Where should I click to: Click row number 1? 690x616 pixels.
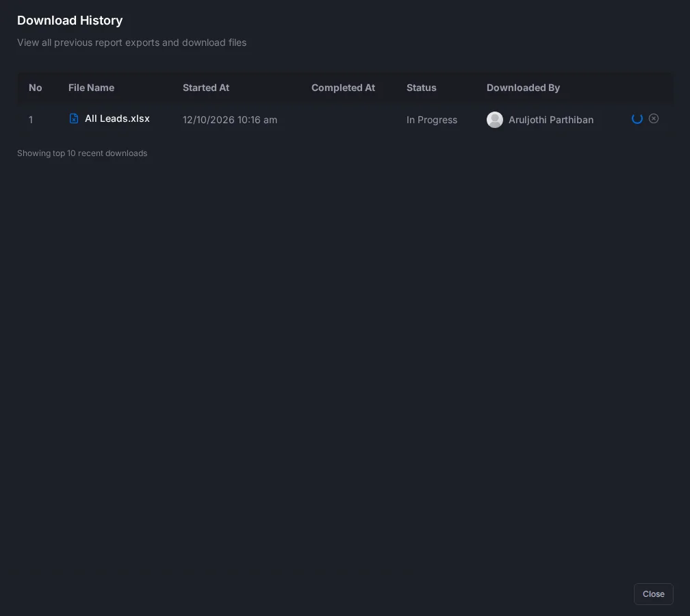click(x=31, y=120)
